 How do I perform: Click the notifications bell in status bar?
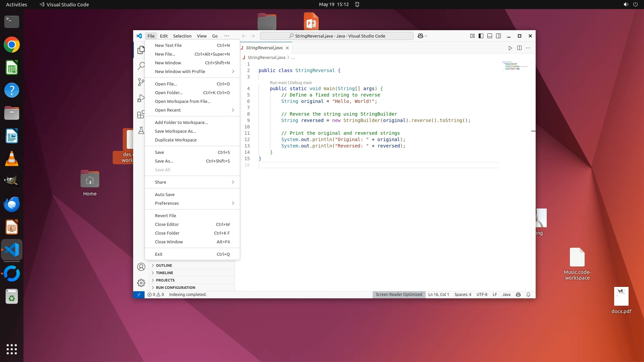click(x=528, y=295)
